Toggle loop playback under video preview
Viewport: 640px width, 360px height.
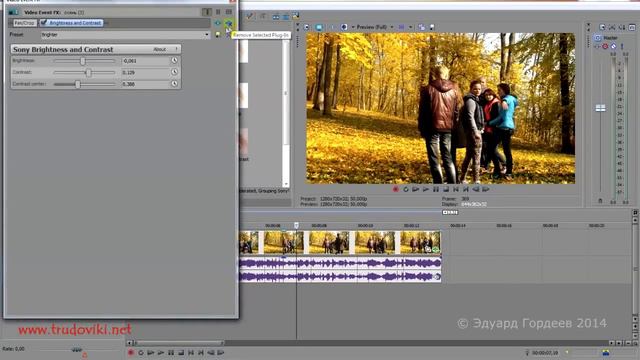click(x=406, y=189)
